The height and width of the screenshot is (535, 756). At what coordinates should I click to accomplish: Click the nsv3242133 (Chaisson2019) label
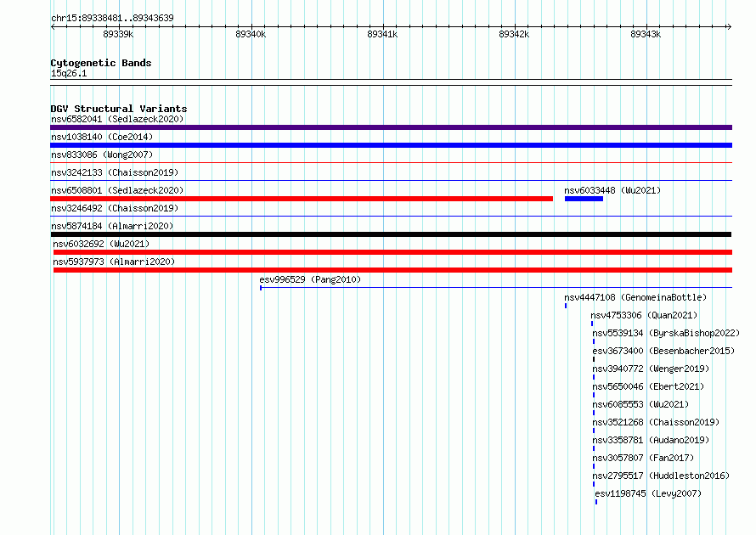(x=115, y=172)
